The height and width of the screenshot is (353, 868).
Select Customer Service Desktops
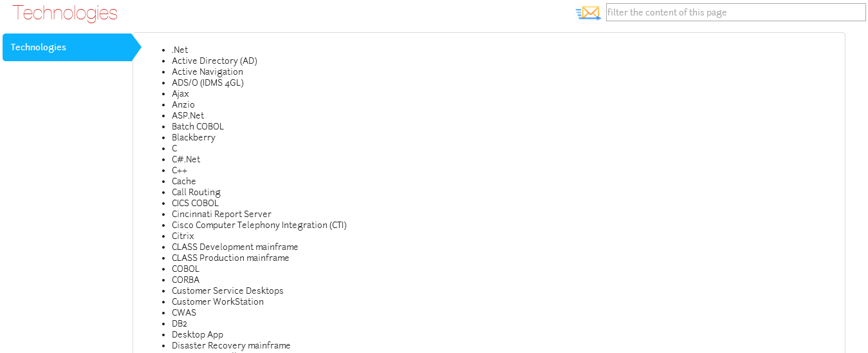(228, 291)
